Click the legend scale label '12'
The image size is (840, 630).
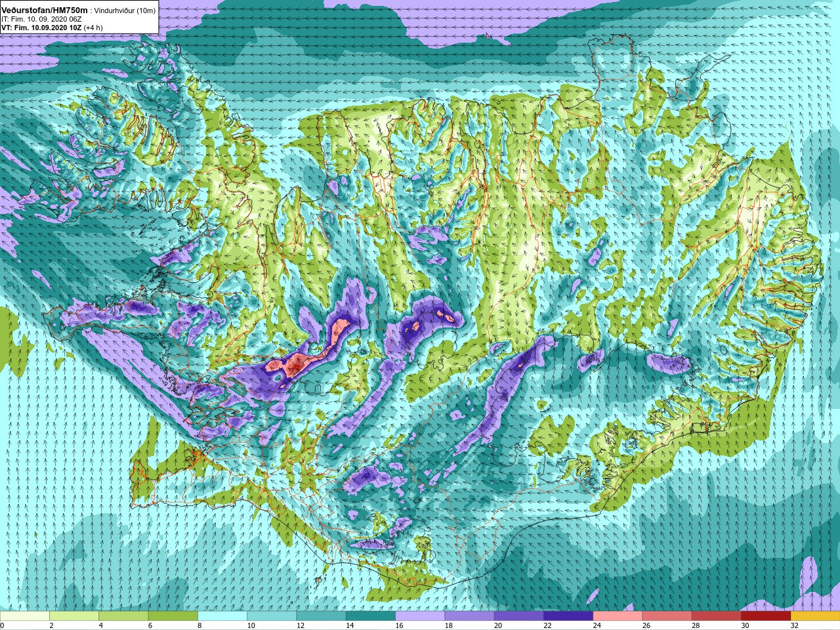coord(301,625)
